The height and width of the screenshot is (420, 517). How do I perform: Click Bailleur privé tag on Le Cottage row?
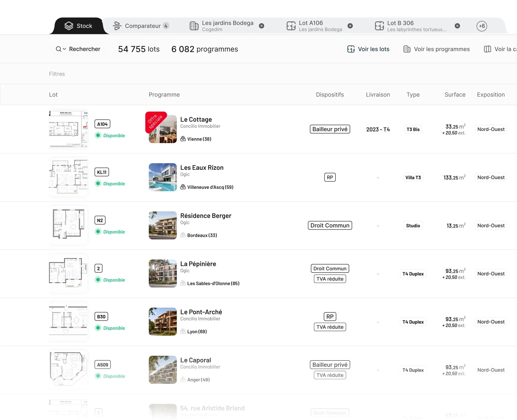click(330, 129)
